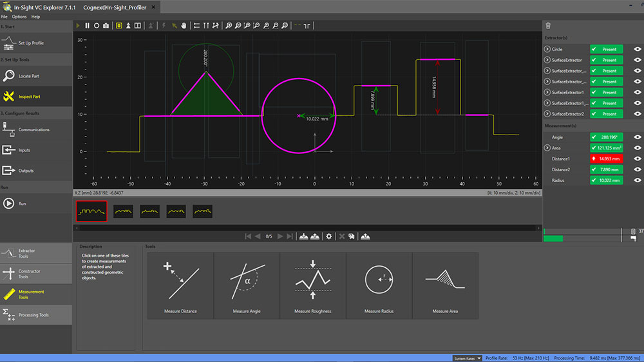Viewport: 644px width, 362px height.
Task: Toggle visibility of the Circle extractor
Action: tap(637, 49)
